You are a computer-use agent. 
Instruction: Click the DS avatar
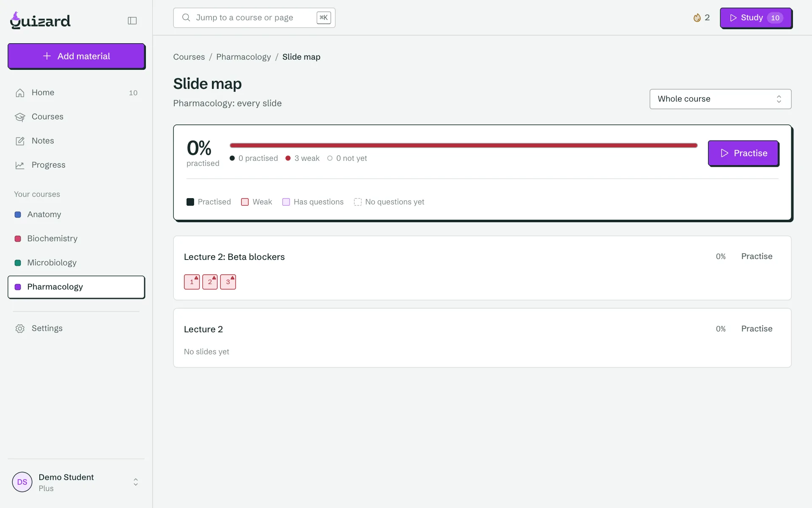pos(22,482)
